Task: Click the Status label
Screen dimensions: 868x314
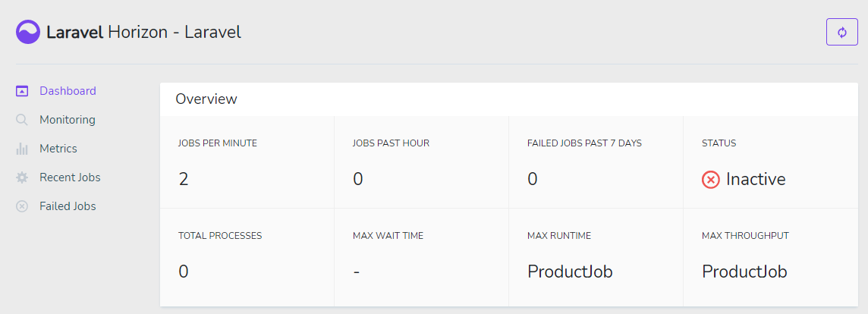Action: (x=719, y=143)
